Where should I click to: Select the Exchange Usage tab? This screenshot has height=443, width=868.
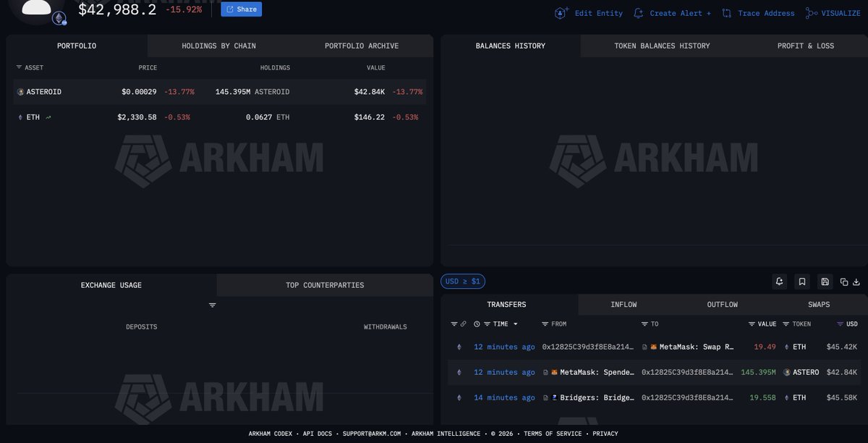pos(111,285)
